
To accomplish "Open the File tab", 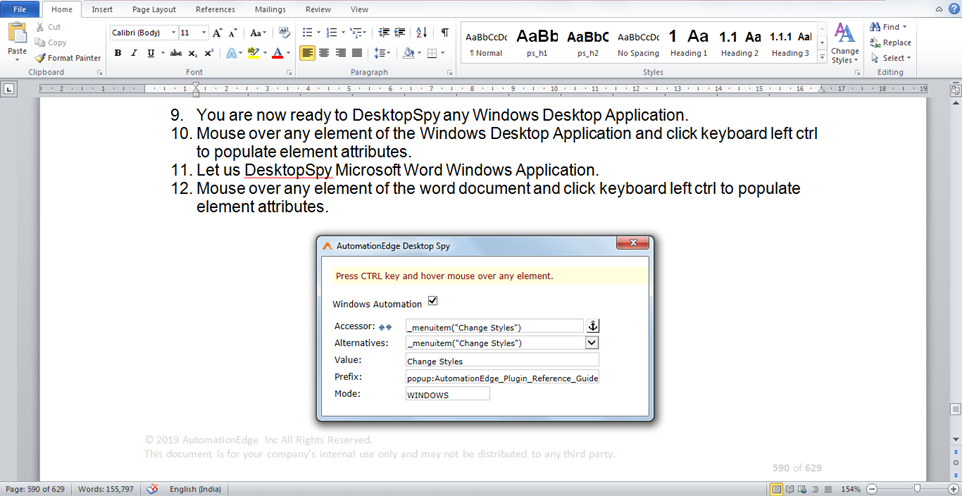I will 20,9.
